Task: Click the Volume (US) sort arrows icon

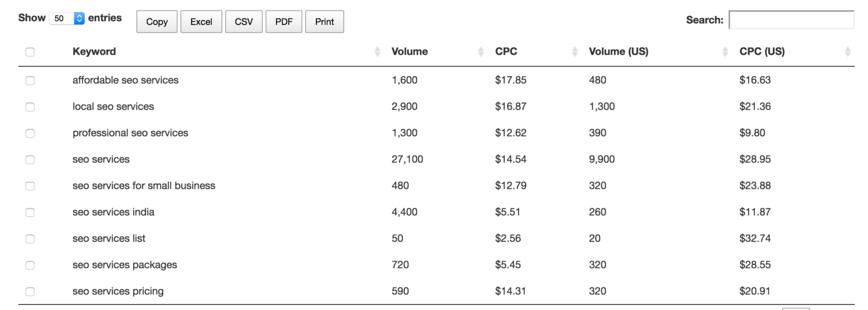Action: 725,52
